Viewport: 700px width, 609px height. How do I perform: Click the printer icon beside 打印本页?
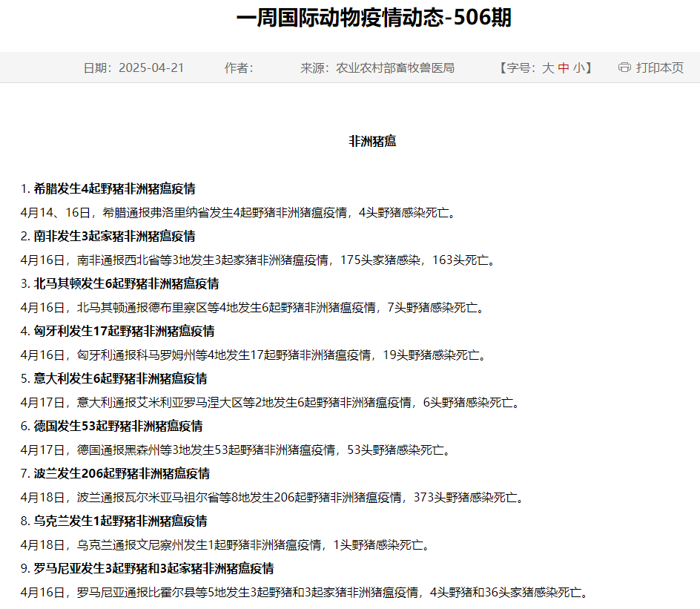[x=624, y=68]
